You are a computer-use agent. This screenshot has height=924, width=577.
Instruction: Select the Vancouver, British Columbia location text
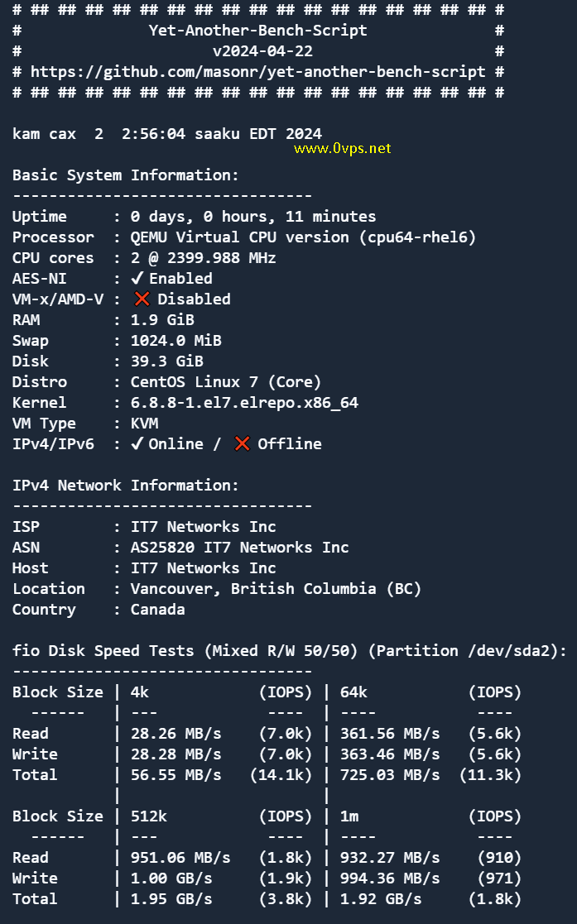point(276,589)
